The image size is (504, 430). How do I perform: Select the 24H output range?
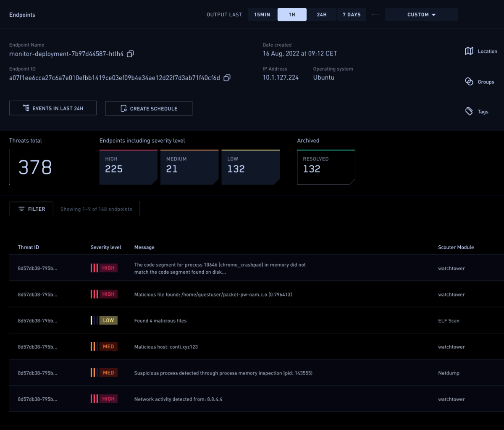322,15
